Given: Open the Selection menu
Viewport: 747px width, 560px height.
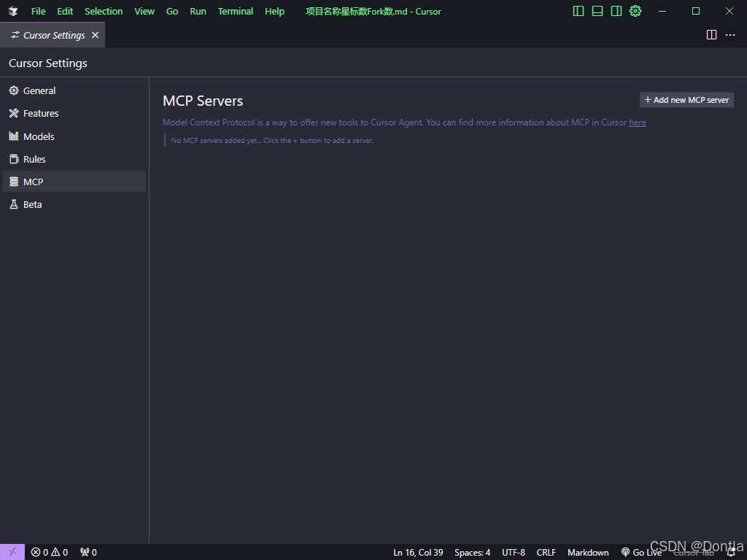Looking at the screenshot, I should point(104,11).
